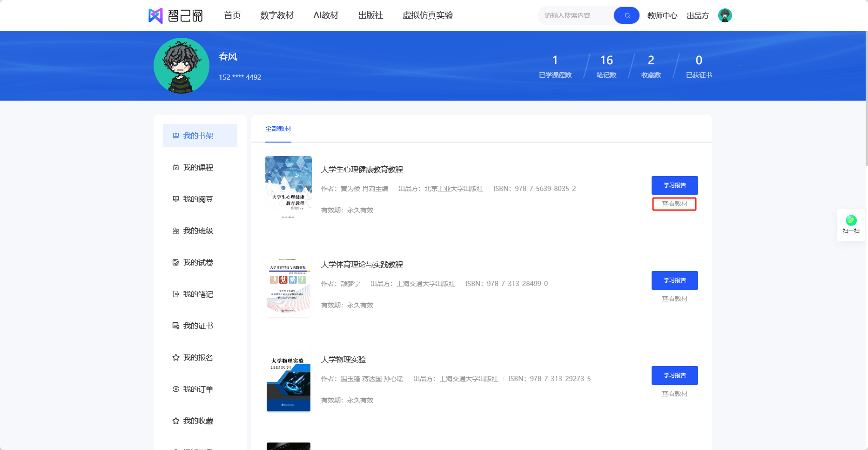
Task: Click the 我的订单 order icon
Action: click(x=176, y=389)
